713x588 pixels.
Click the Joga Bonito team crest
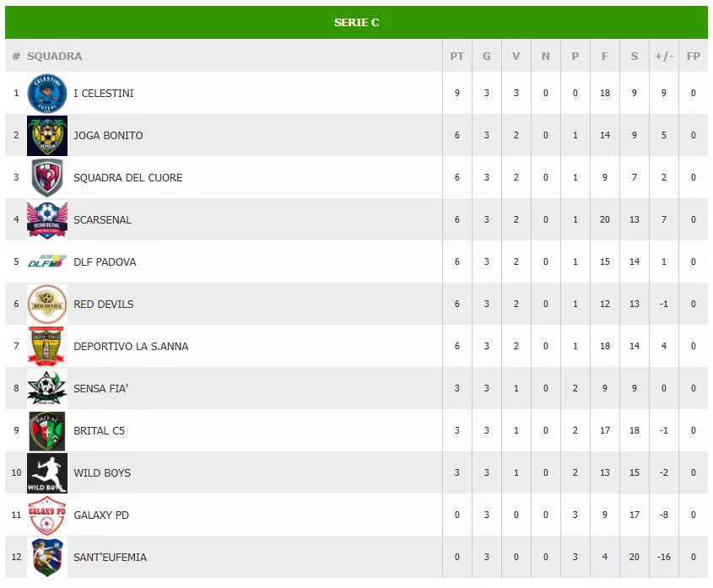[x=47, y=136]
